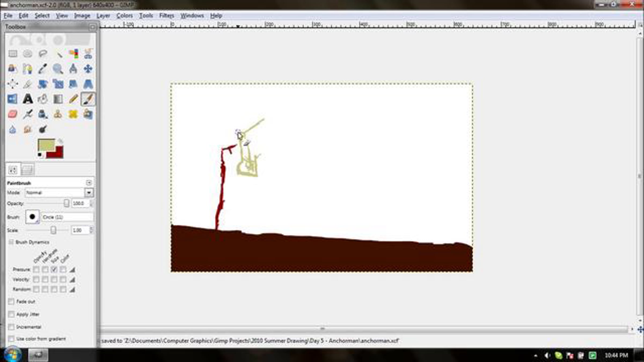Select the Zoom magnifier tool
The height and width of the screenshot is (362, 644).
58,69
